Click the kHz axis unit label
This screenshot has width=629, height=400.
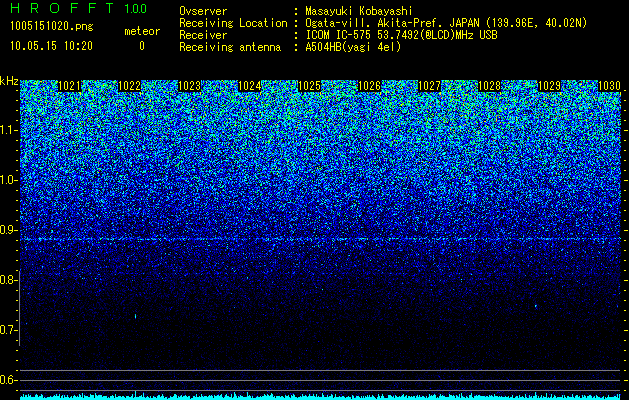pos(9,81)
